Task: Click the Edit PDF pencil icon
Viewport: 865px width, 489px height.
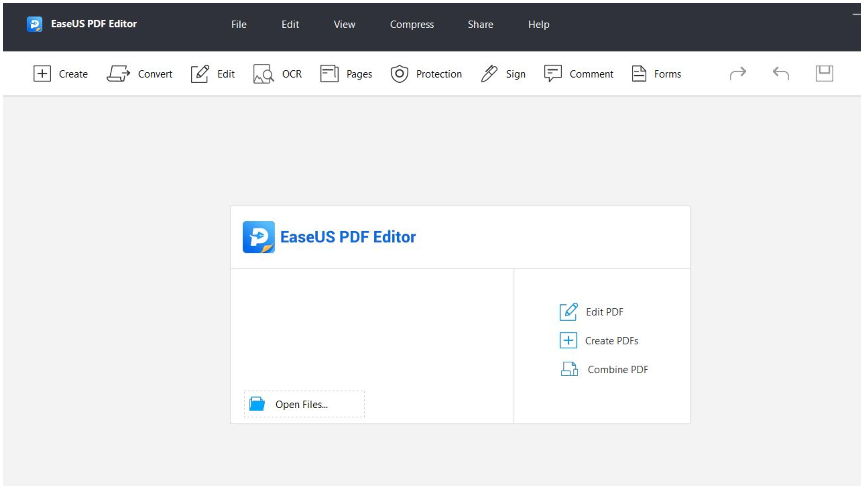Action: coord(568,312)
